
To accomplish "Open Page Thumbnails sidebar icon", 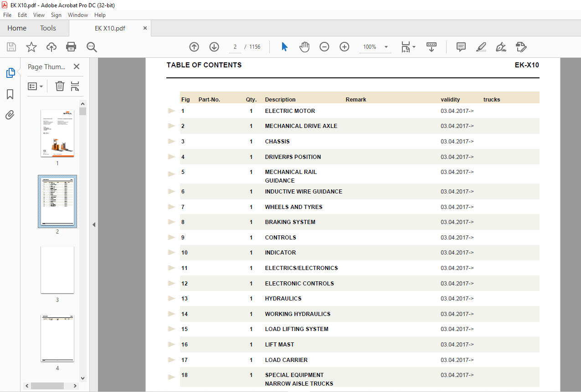I will [10, 73].
